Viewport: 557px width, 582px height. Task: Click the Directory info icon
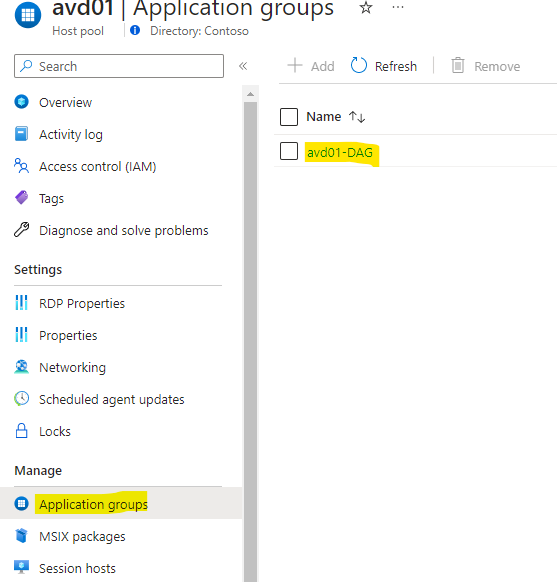tap(135, 30)
